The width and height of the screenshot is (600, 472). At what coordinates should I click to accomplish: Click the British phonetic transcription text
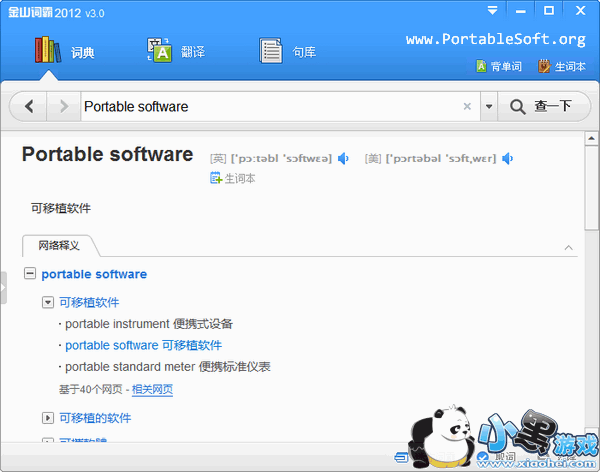tap(281, 158)
